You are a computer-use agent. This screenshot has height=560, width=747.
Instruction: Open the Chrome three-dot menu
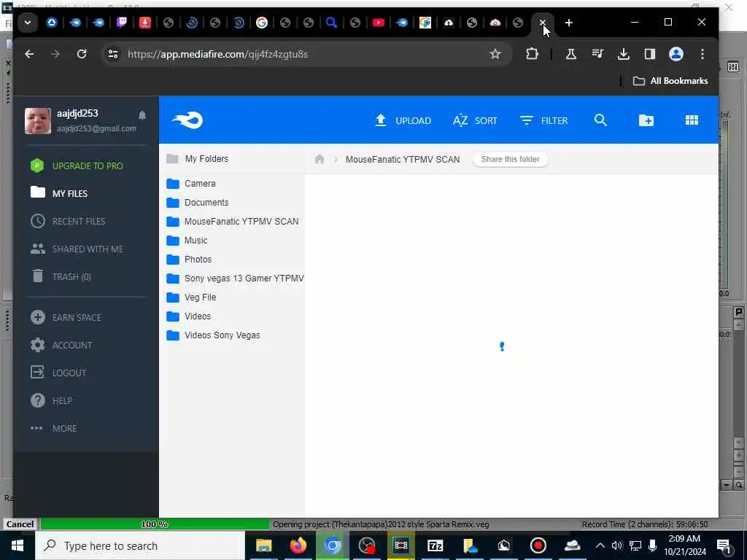(x=703, y=54)
